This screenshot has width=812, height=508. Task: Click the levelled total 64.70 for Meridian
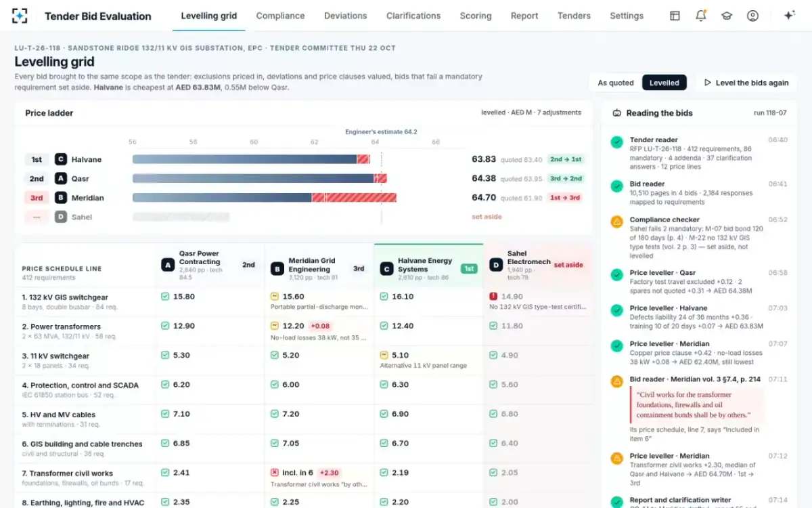coord(484,198)
